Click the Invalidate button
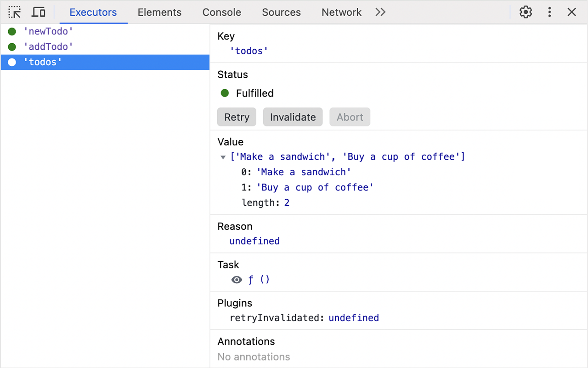Screen dimensions: 588x368 coord(293,117)
